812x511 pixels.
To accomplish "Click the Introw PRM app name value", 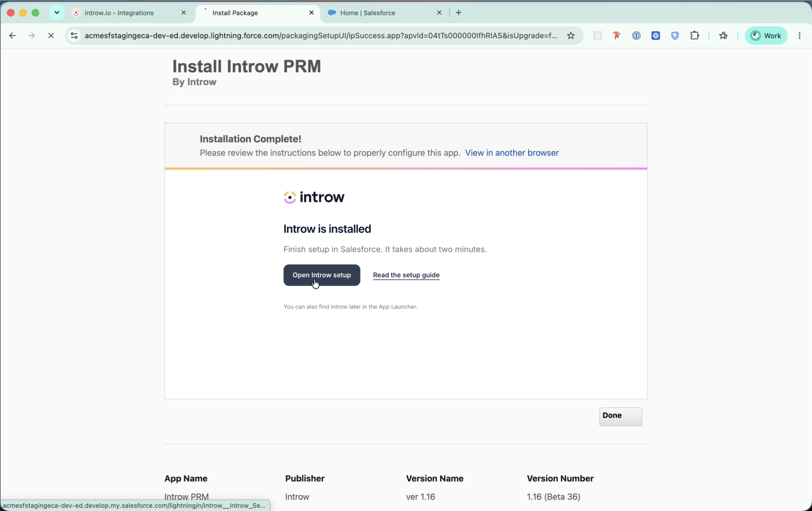I will [x=186, y=496].
